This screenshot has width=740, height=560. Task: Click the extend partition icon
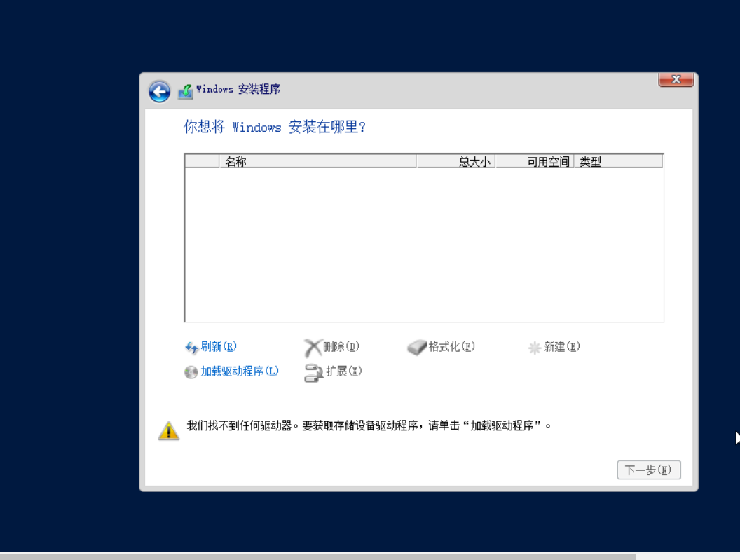pos(313,373)
